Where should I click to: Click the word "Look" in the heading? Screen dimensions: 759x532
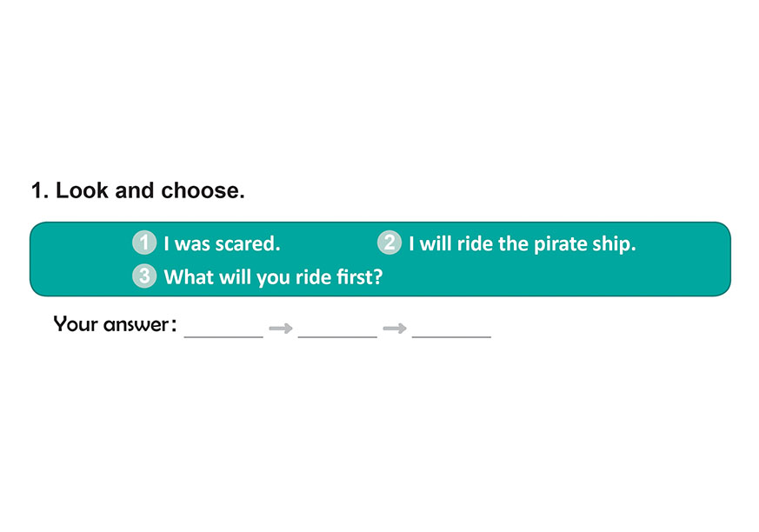tap(83, 191)
